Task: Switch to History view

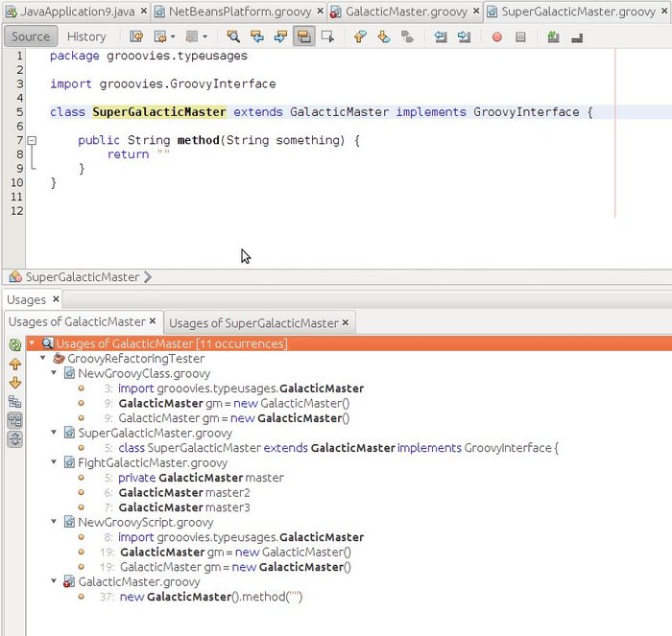Action: point(86,36)
